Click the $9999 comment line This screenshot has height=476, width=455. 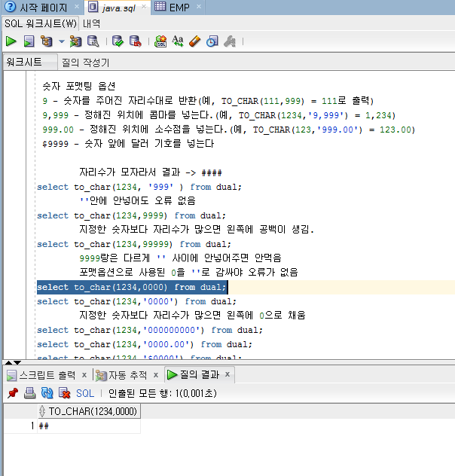(128, 144)
